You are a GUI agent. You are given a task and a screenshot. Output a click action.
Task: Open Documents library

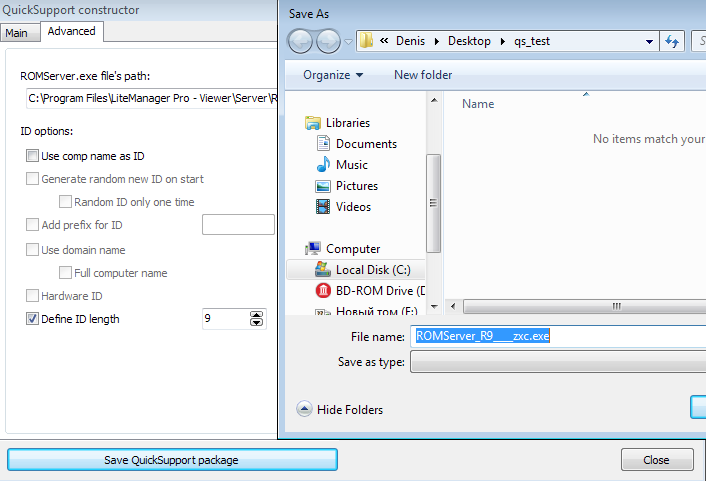pos(366,144)
